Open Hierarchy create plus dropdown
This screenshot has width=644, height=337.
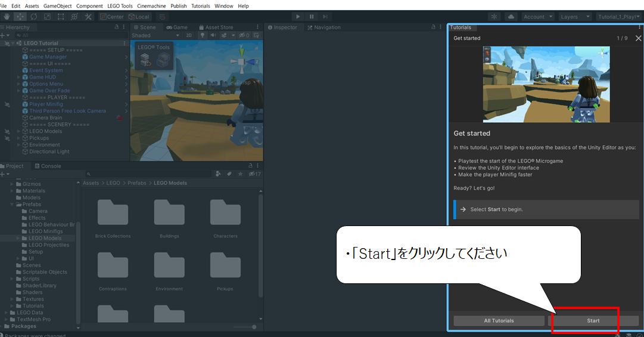(x=5, y=35)
